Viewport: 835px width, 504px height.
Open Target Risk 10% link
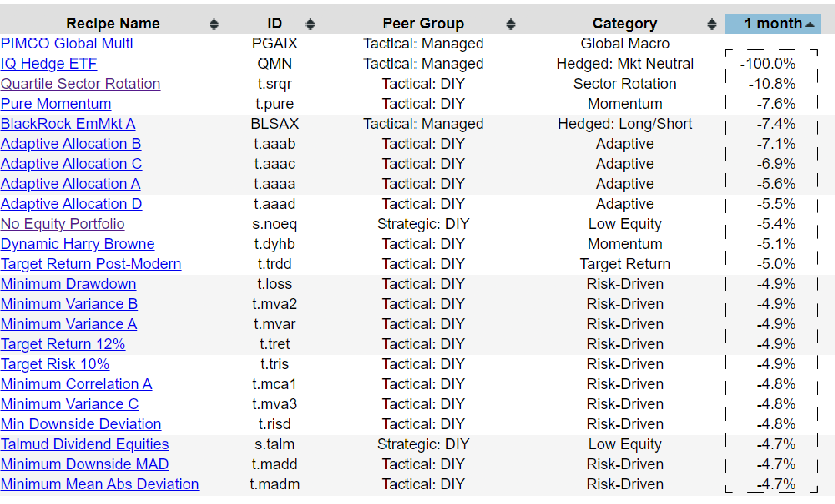tap(55, 364)
